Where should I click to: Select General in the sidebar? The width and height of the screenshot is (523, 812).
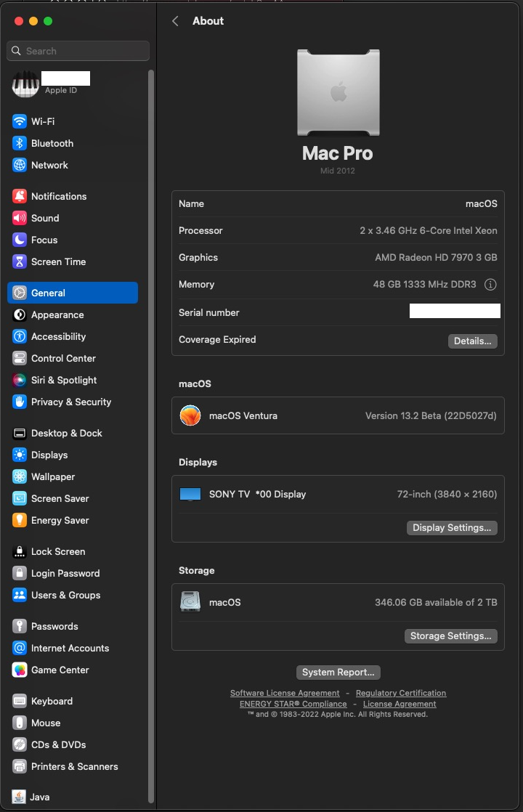click(73, 293)
